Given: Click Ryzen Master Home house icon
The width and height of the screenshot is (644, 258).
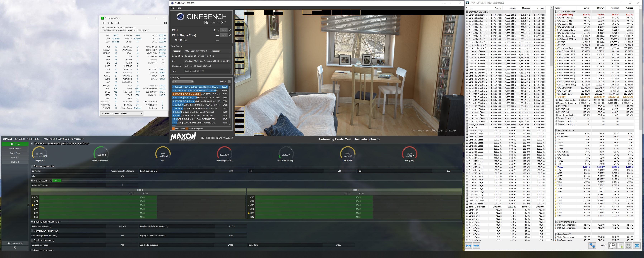Looking at the screenshot, I should pos(11,144).
